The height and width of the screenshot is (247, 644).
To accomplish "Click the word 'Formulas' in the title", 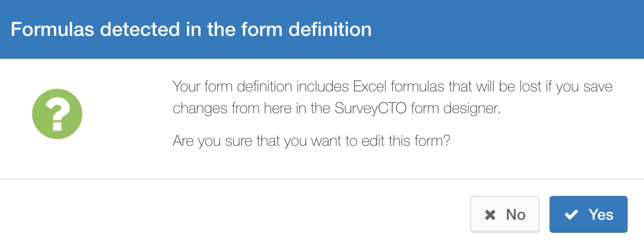I will [52, 29].
